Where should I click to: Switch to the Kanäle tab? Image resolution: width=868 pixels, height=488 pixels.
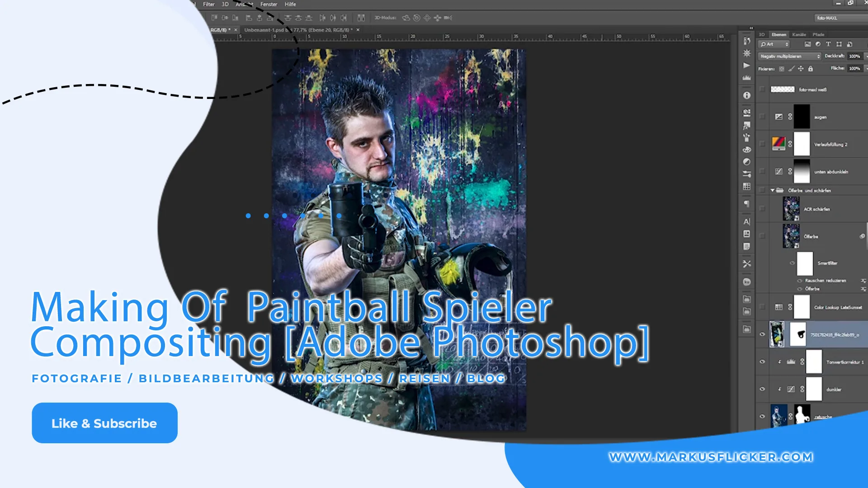click(799, 34)
